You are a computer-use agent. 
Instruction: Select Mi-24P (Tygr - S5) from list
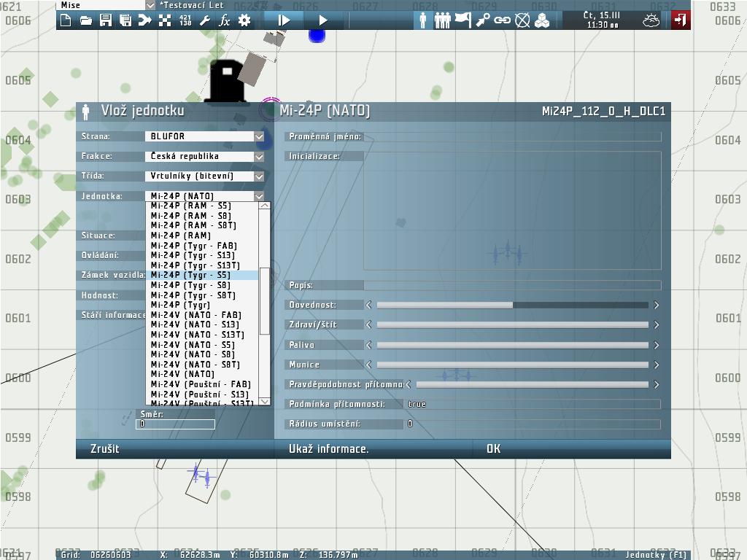pos(190,276)
